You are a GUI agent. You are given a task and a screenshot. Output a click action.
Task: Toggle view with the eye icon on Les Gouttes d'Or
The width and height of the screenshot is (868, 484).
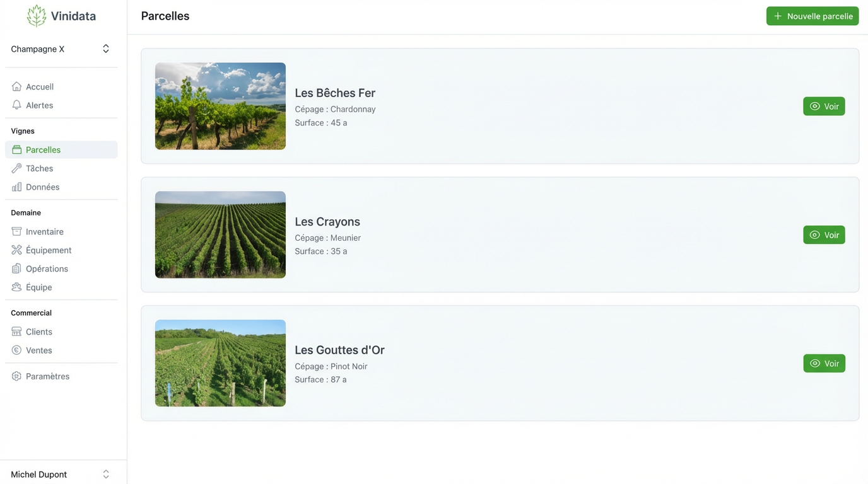tap(814, 363)
